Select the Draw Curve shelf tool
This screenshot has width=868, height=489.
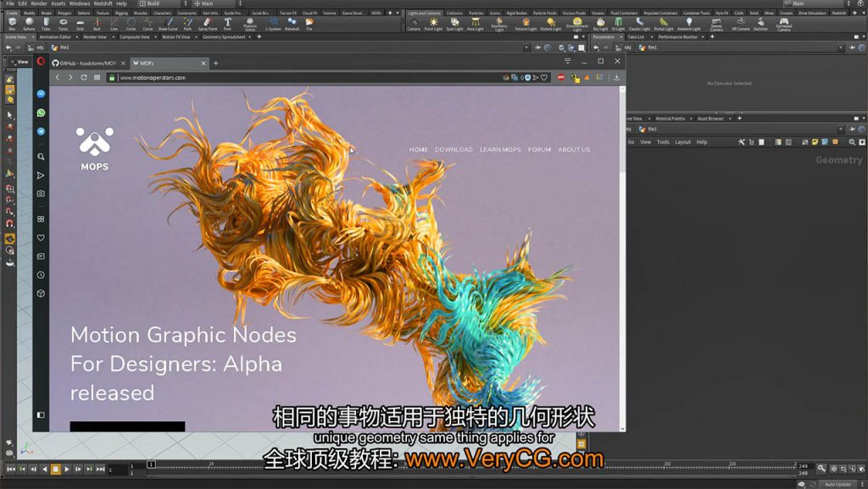click(168, 24)
